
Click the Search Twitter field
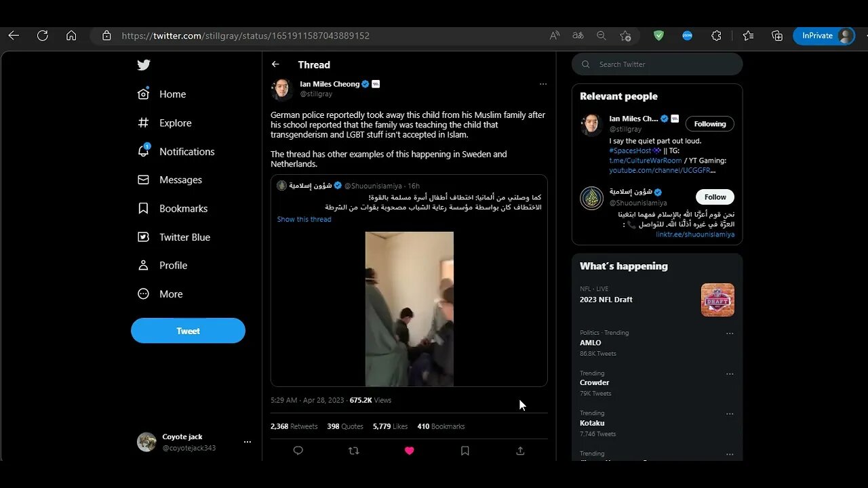tap(657, 64)
